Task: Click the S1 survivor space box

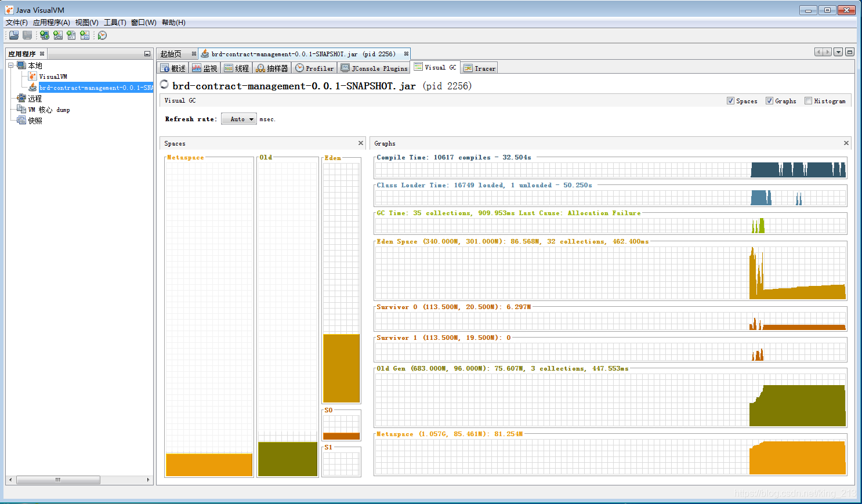Action: pos(341,463)
